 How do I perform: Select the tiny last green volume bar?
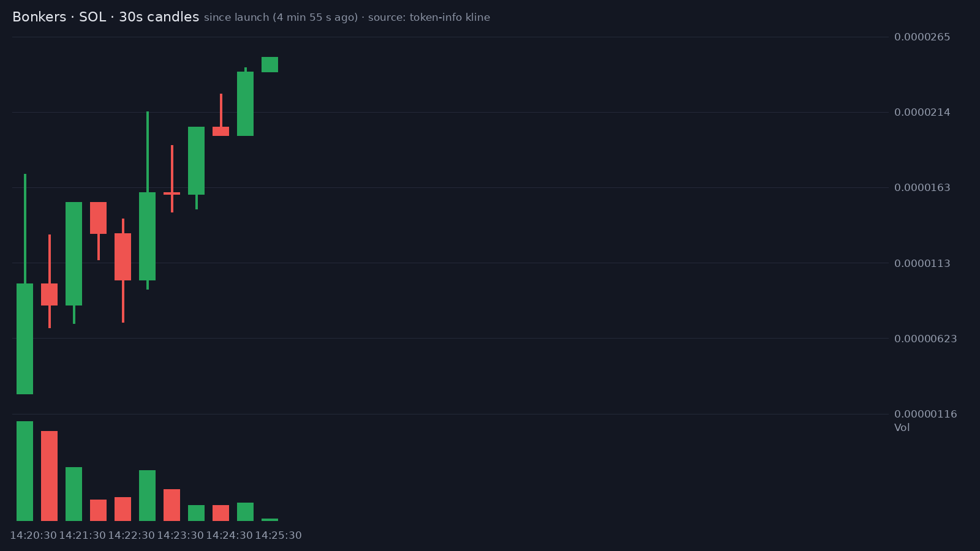click(269, 520)
